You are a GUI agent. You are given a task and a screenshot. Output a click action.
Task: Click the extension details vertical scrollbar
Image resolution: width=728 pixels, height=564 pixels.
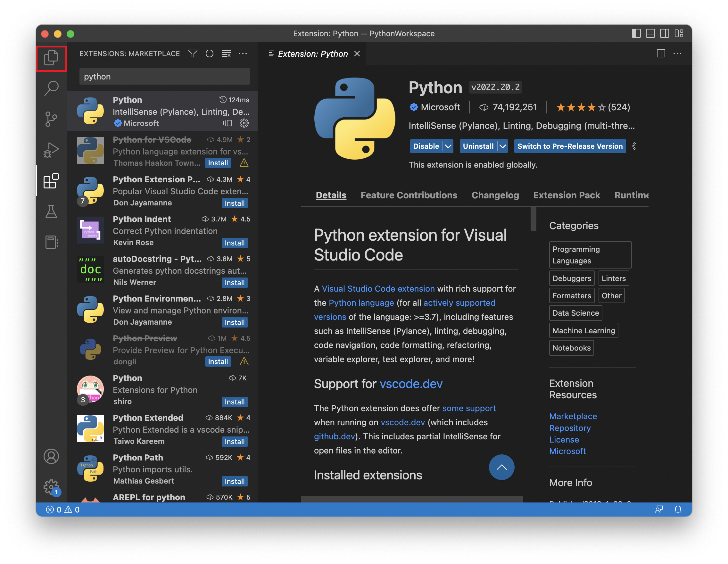point(533,219)
